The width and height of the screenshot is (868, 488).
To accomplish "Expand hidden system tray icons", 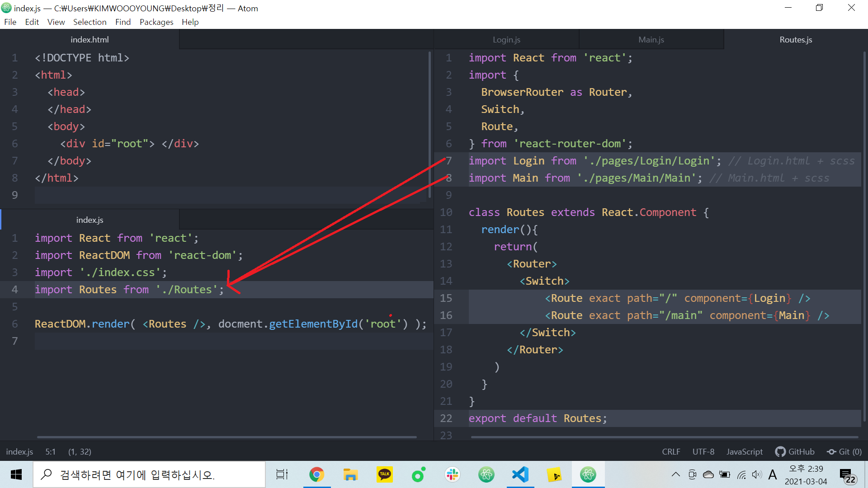I will [676, 474].
